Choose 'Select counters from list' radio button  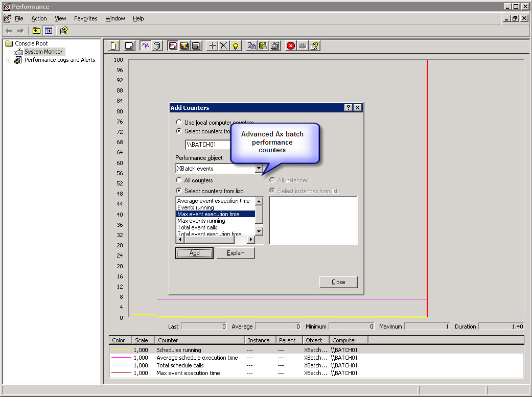tap(178, 191)
